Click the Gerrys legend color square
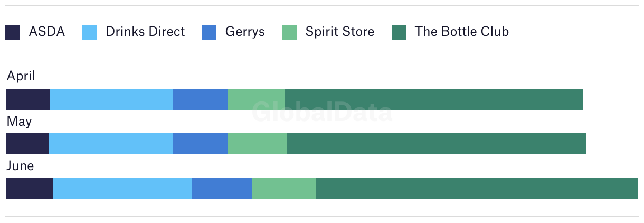Image resolution: width=644 pixels, height=223 pixels. pyautogui.click(x=209, y=33)
